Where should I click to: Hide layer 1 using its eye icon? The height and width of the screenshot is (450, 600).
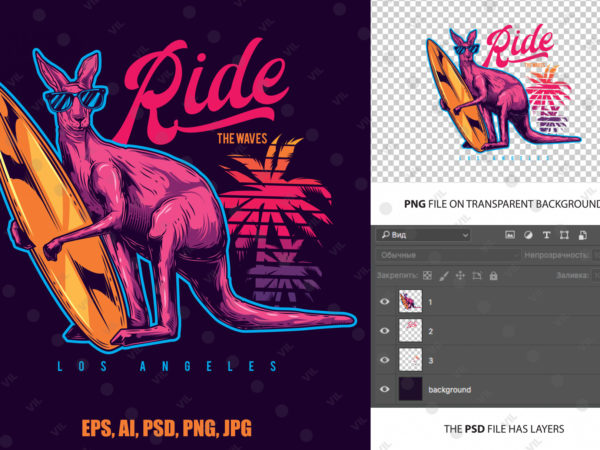(385, 302)
